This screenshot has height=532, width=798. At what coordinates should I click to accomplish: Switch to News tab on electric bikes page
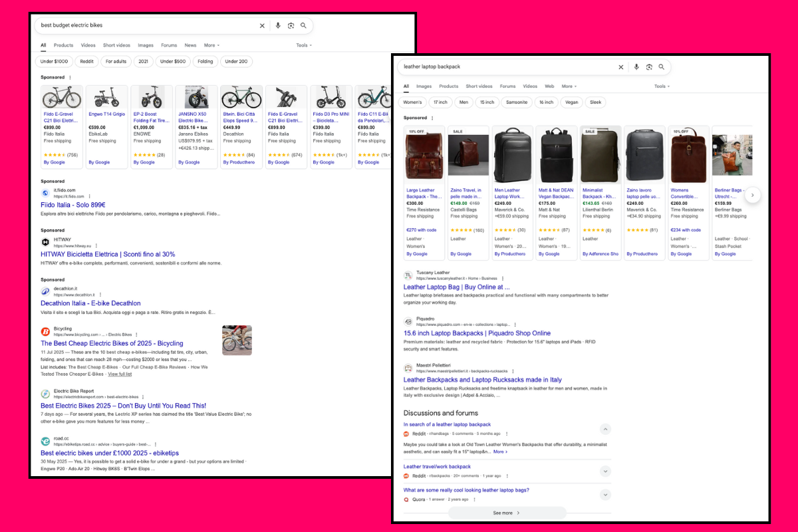point(190,45)
